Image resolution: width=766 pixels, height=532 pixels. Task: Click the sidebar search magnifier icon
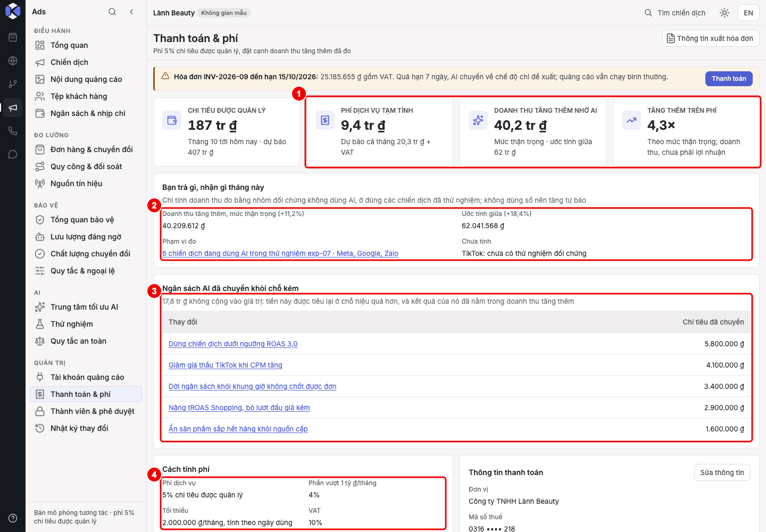click(112, 12)
